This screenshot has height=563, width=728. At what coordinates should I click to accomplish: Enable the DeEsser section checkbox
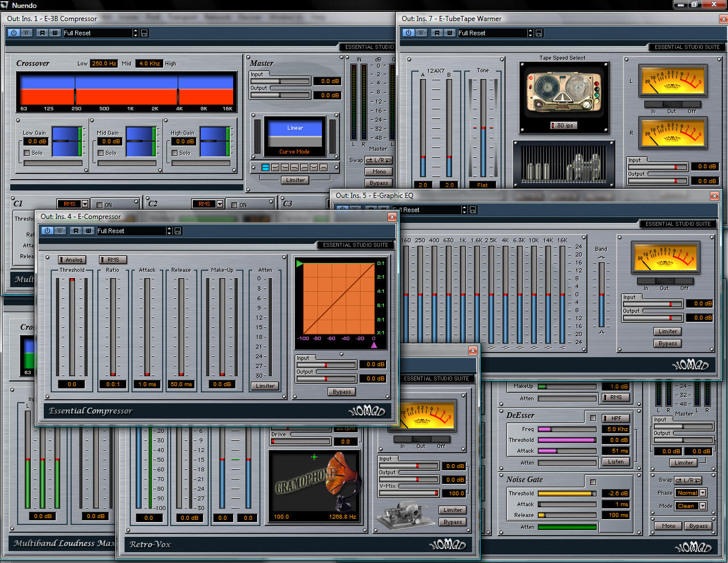click(x=593, y=417)
